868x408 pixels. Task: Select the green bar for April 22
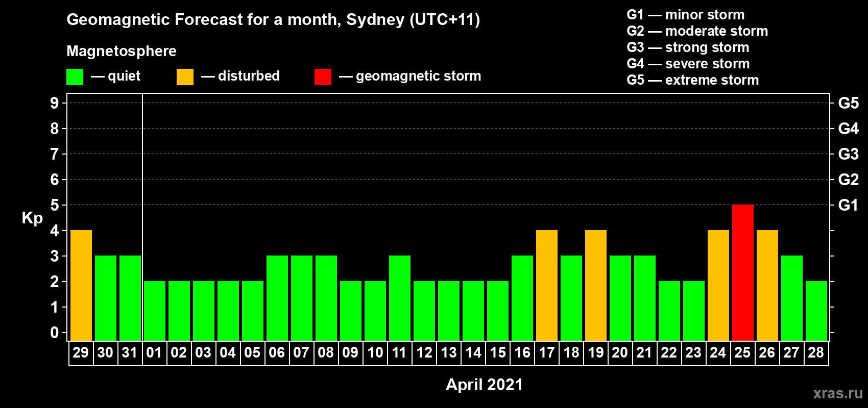pos(669,311)
